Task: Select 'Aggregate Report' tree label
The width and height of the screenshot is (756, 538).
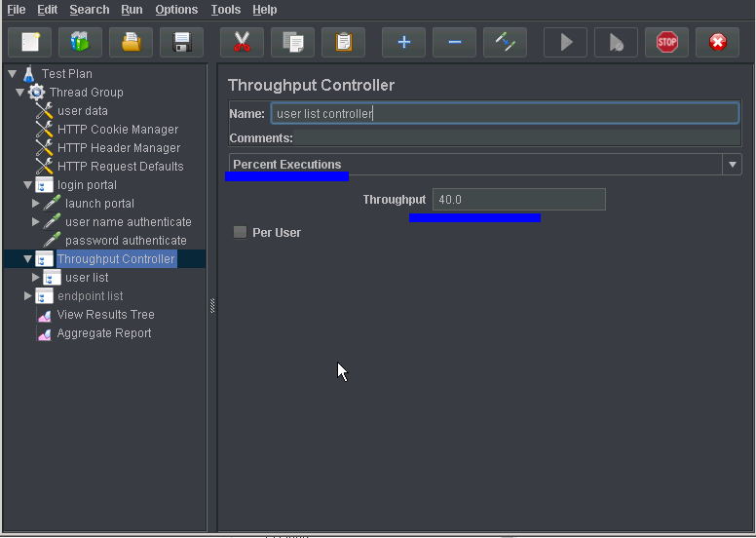Action: (x=104, y=333)
